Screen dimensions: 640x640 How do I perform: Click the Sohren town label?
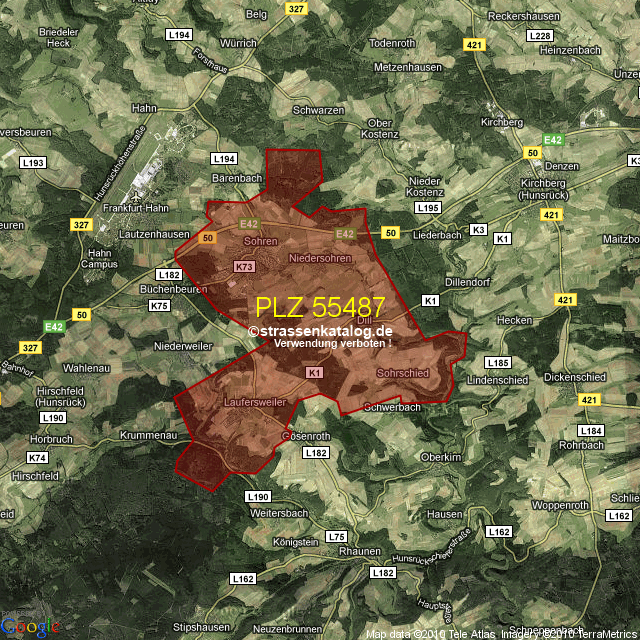click(261, 242)
